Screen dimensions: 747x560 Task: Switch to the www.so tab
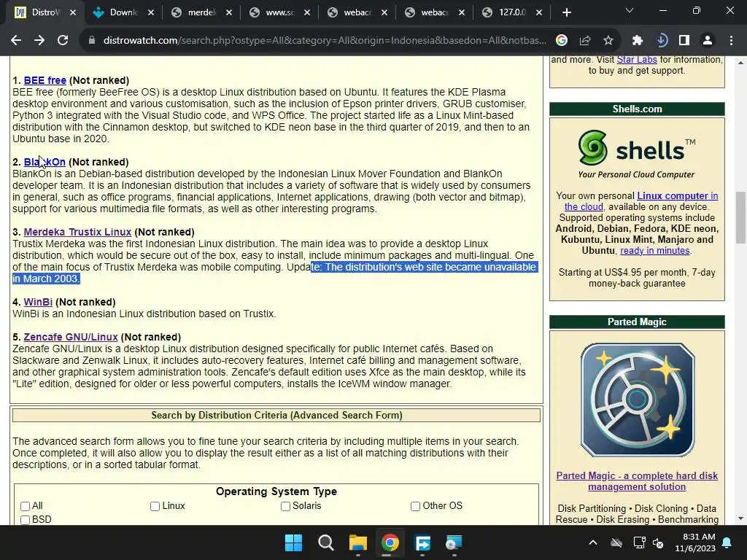point(279,12)
